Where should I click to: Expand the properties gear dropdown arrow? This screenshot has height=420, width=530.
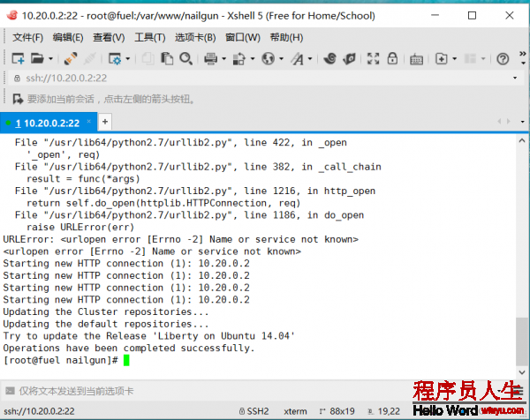[128, 59]
